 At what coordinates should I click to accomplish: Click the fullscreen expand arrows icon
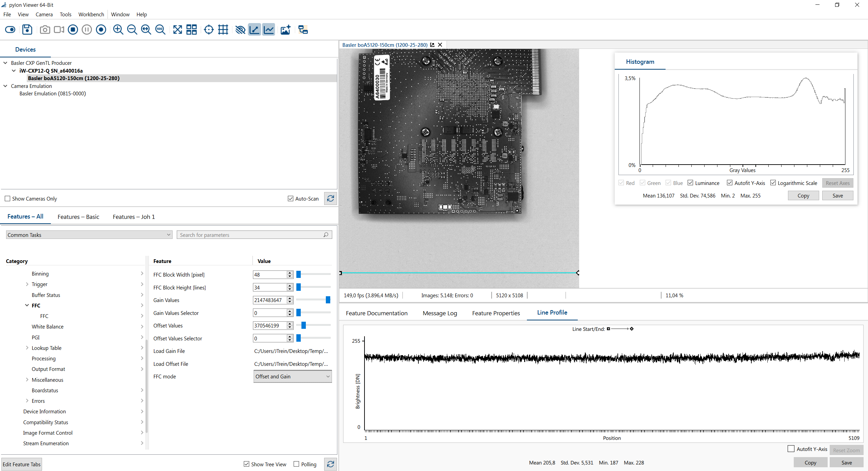pyautogui.click(x=178, y=30)
